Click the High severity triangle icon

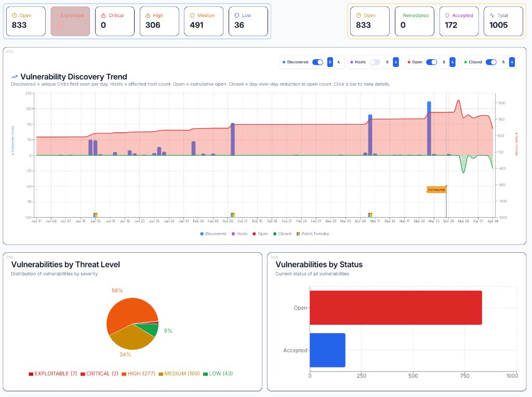pos(148,15)
